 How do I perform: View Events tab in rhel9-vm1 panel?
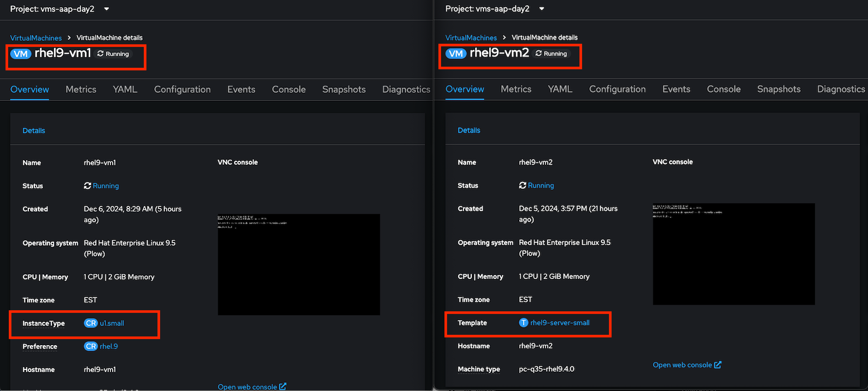(241, 89)
